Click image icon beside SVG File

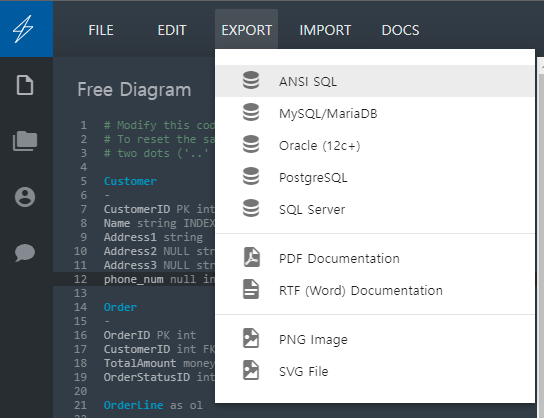tap(251, 370)
